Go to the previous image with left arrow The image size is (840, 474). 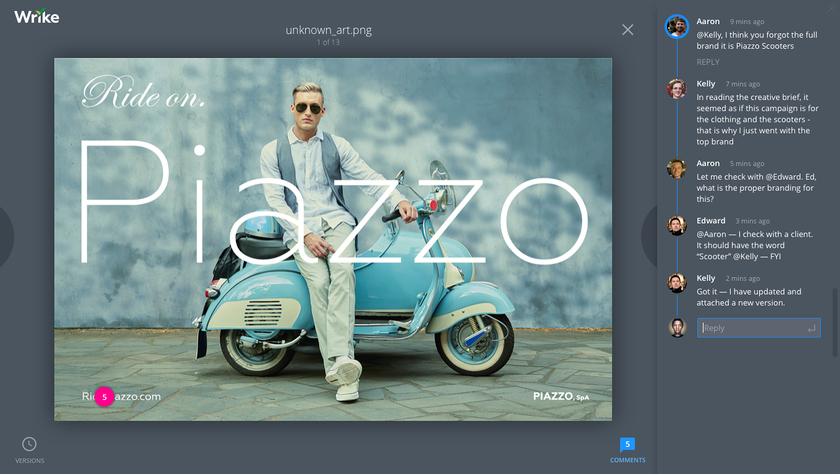click(x=7, y=237)
